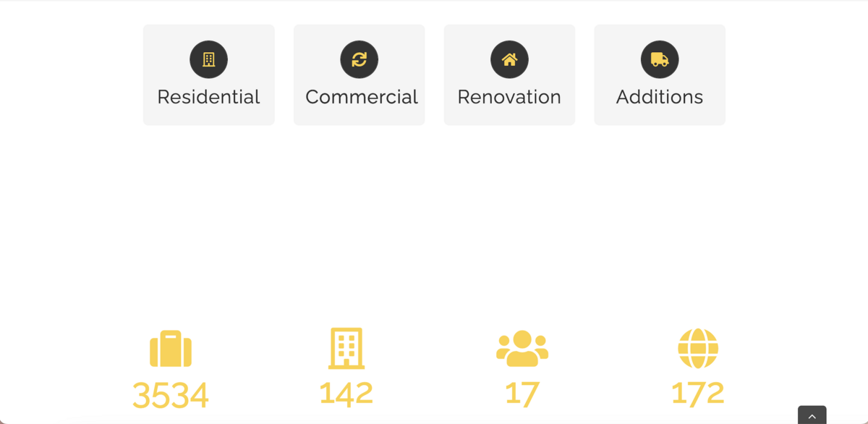This screenshot has width=868, height=424.
Task: Click the 172 counter number
Action: click(x=698, y=393)
